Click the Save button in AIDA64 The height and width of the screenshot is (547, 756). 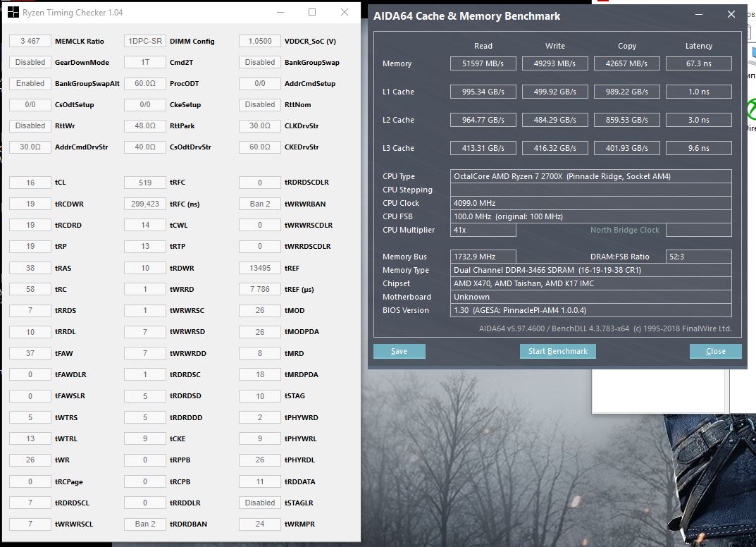[x=399, y=351]
